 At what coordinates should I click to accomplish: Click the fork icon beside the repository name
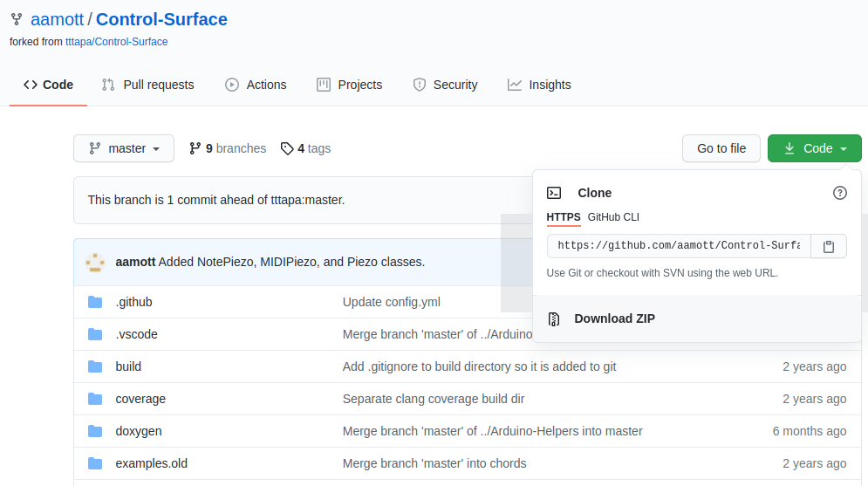(17, 19)
